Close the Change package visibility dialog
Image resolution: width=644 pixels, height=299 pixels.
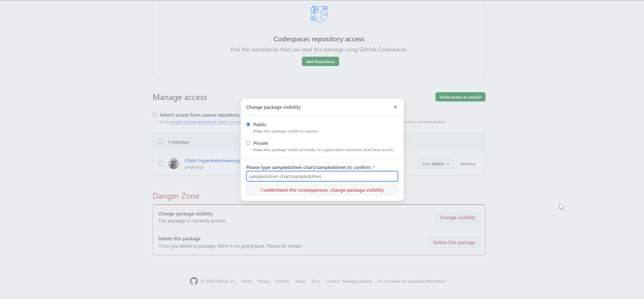[x=395, y=107]
